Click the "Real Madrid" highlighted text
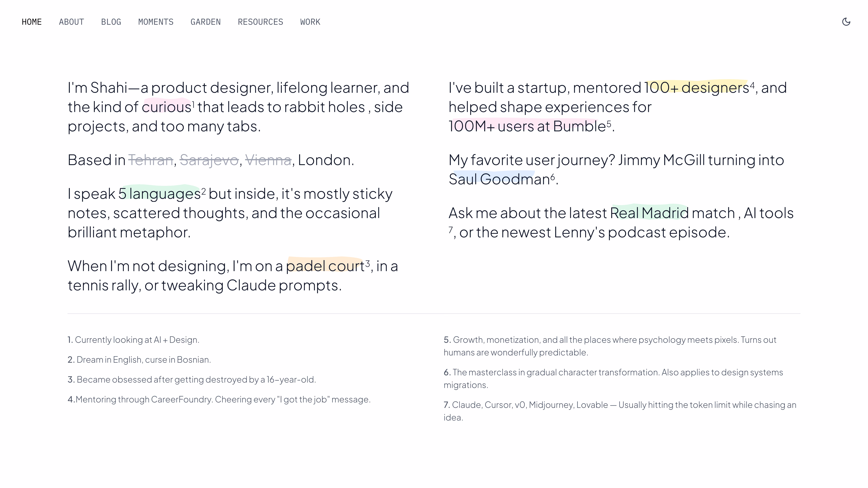Viewport: 868px width, 488px height. [x=649, y=213]
